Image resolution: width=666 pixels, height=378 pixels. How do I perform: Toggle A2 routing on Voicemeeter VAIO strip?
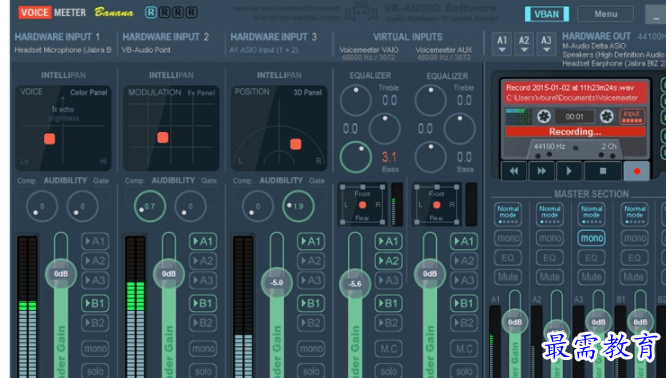(x=388, y=261)
